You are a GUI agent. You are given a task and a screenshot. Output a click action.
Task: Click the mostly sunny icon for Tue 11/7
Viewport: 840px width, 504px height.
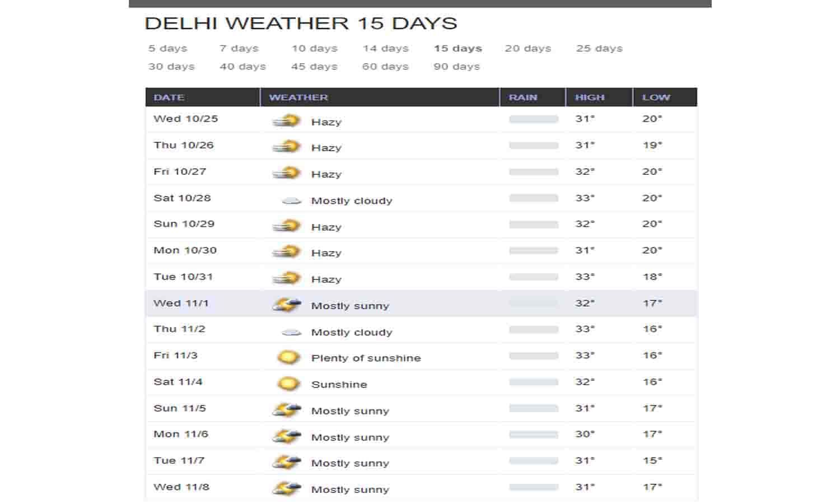pos(287,460)
